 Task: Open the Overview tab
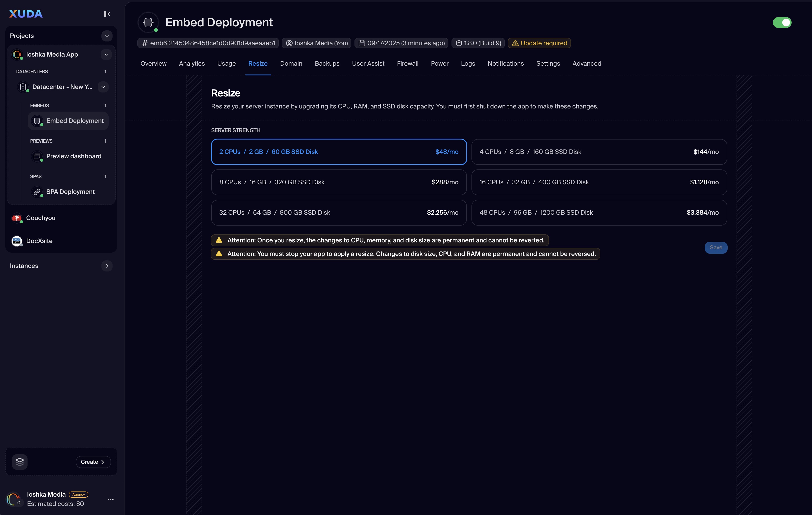click(153, 63)
